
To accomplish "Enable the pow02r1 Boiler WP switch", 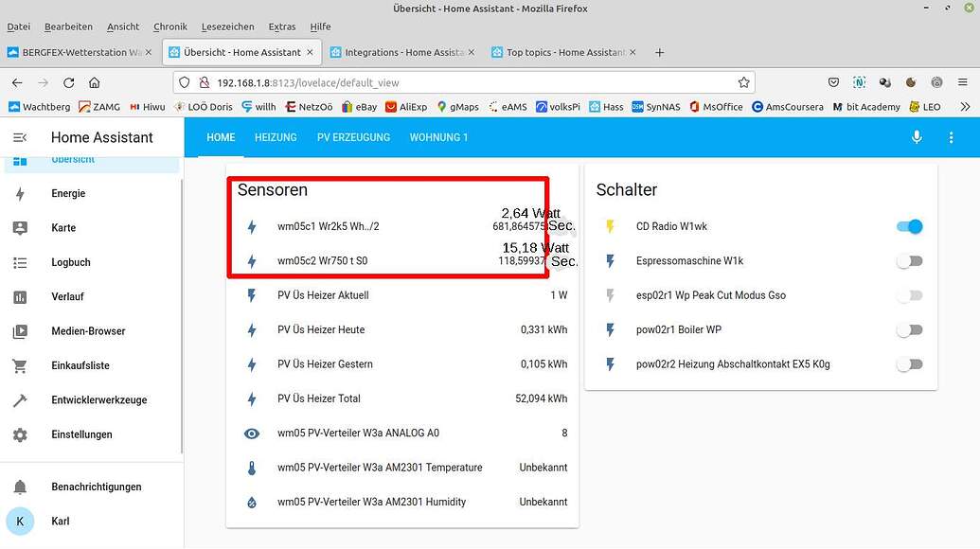I will point(909,330).
